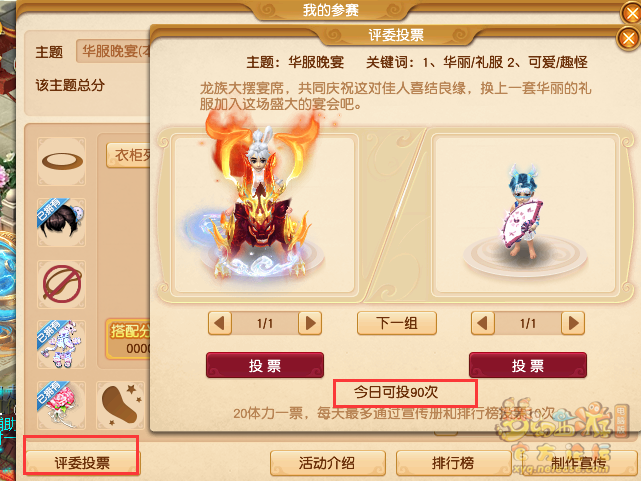641x481 pixels.
Task: Vote 投票 for the right contestant
Action: click(528, 365)
